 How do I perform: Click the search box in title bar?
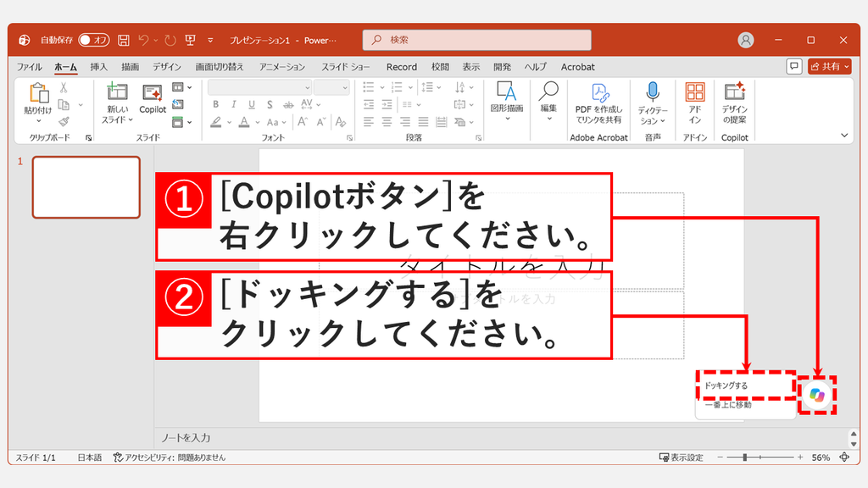point(476,40)
